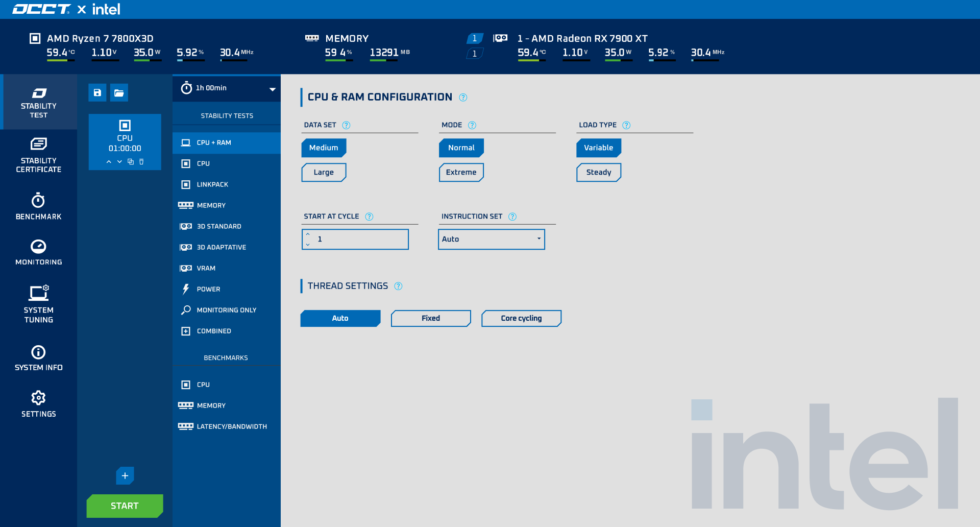
Task: Duplicate the CPU test card
Action: [131, 161]
